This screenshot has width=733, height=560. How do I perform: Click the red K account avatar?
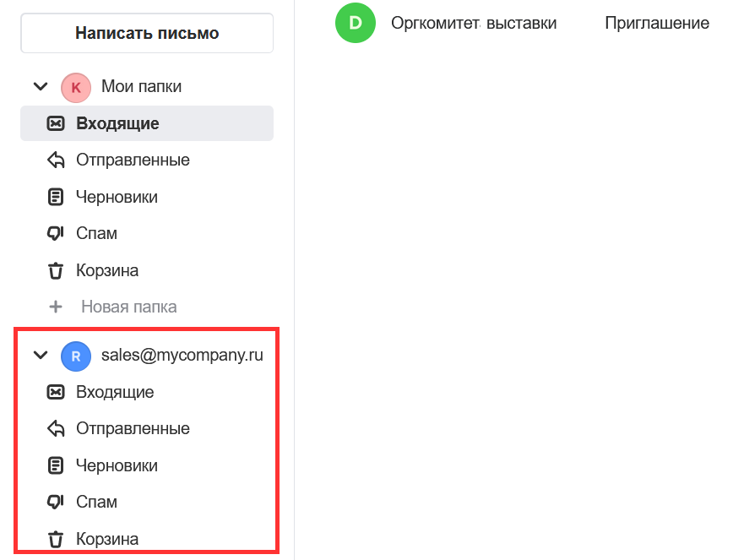(x=76, y=87)
